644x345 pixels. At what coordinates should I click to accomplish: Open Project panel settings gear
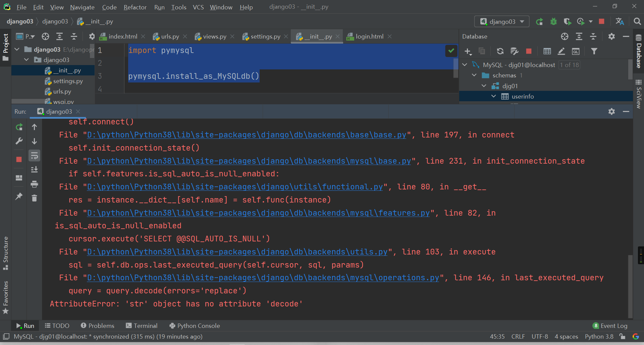coord(92,36)
